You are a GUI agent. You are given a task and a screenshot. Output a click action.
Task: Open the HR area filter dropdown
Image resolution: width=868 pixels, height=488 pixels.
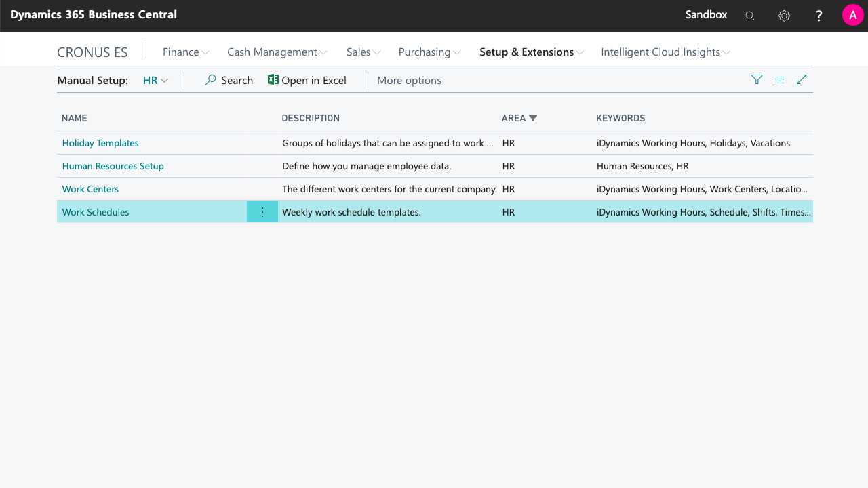pos(155,80)
